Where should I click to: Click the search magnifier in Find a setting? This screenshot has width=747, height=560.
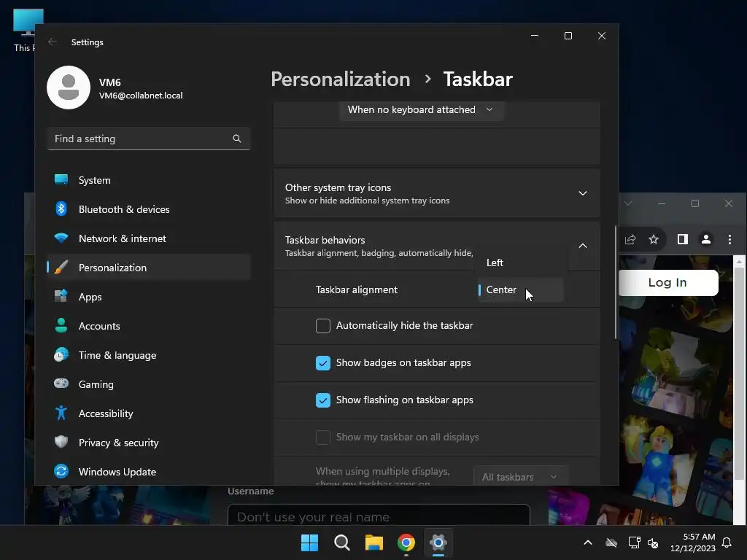click(237, 139)
